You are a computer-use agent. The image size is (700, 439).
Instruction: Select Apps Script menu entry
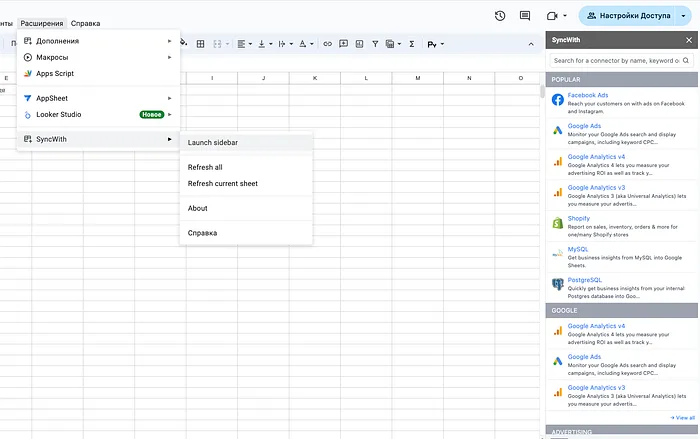tap(98, 74)
